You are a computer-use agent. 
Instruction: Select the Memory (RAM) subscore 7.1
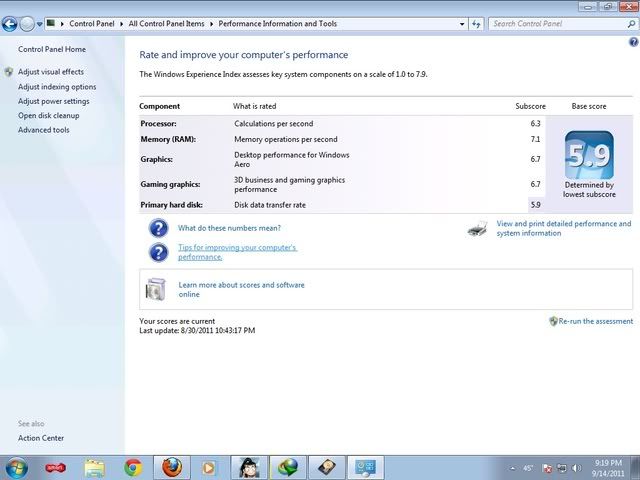click(x=536, y=139)
